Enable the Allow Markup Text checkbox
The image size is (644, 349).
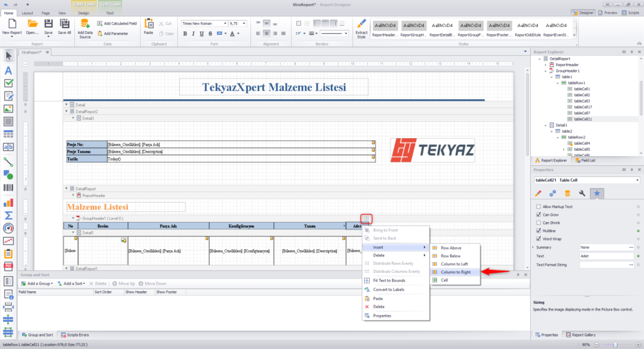[538, 207]
